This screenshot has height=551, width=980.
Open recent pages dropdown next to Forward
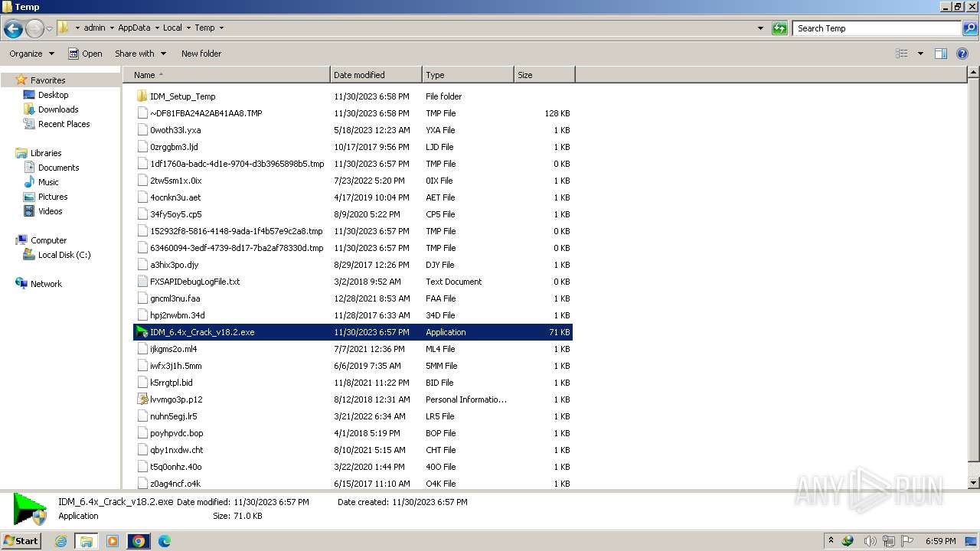tap(49, 29)
